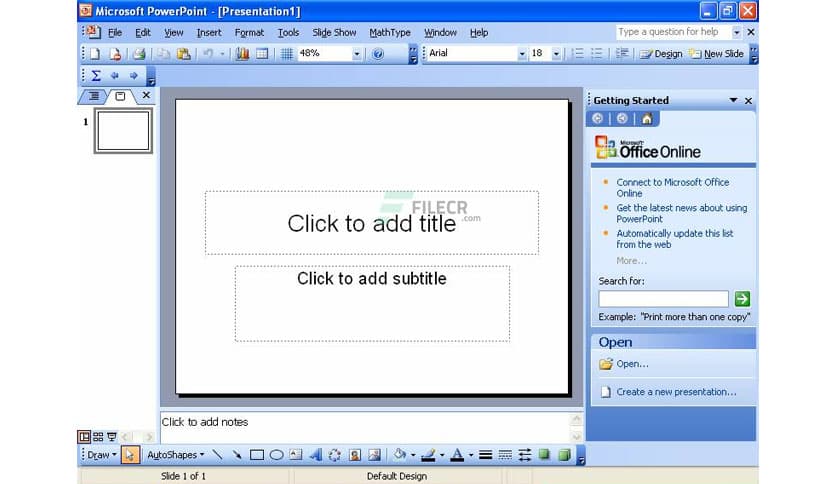Image resolution: width=836 pixels, height=484 pixels.
Task: Go Home in the Getting Started pane
Action: [x=647, y=119]
